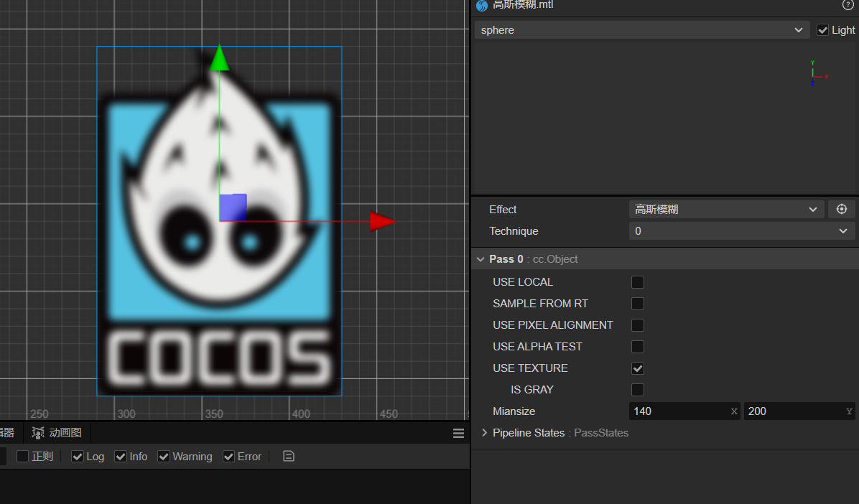Collapse the Pass 0 section

(x=480, y=259)
